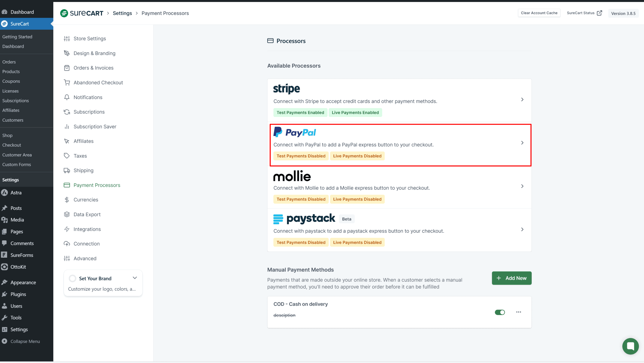Open the PayPal processor card
The image size is (644, 363).
[x=400, y=145]
